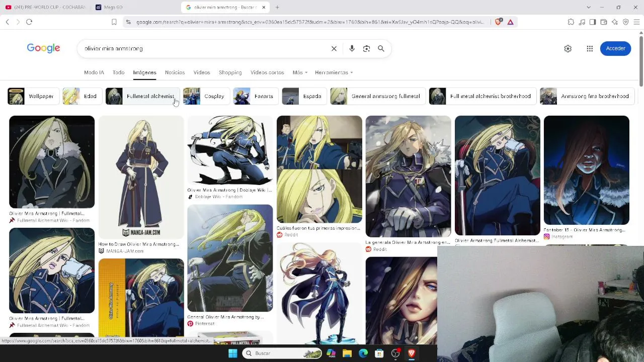Switch to the Mega GO browser tab

134,8
